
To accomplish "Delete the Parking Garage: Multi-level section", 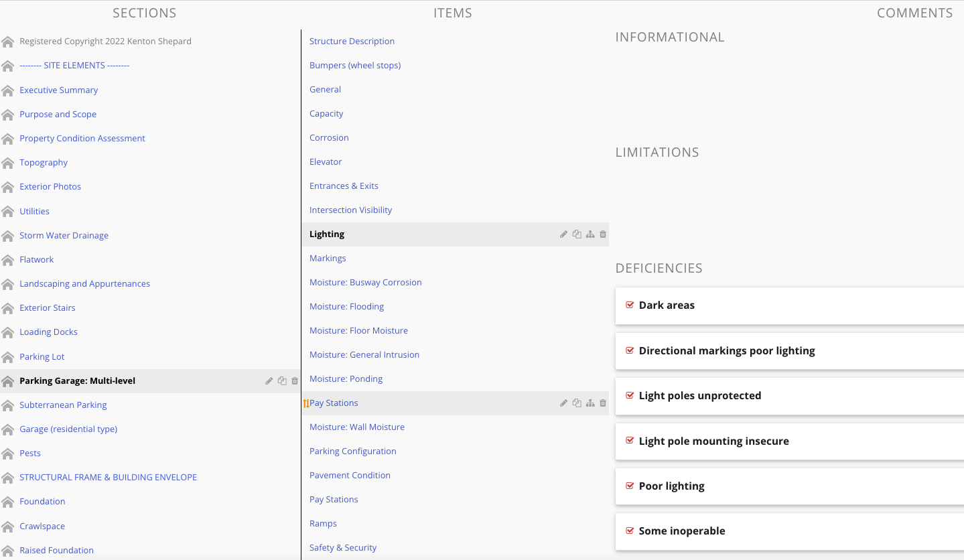I will (295, 381).
